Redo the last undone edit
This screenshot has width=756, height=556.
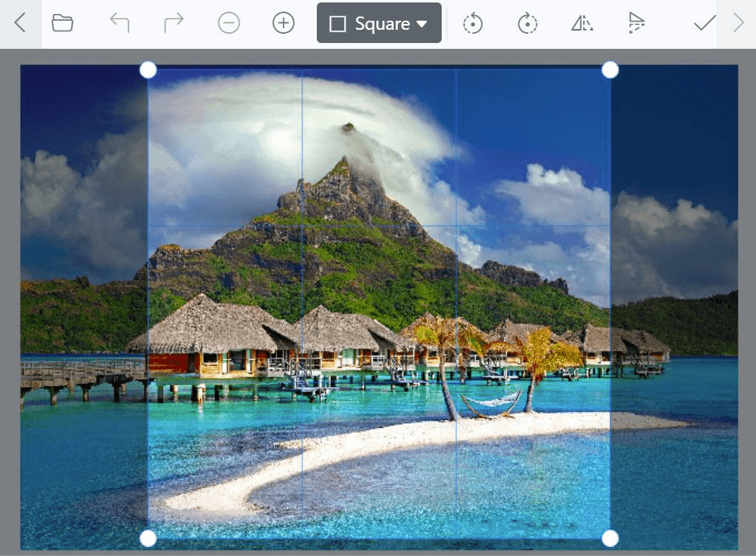tap(174, 22)
